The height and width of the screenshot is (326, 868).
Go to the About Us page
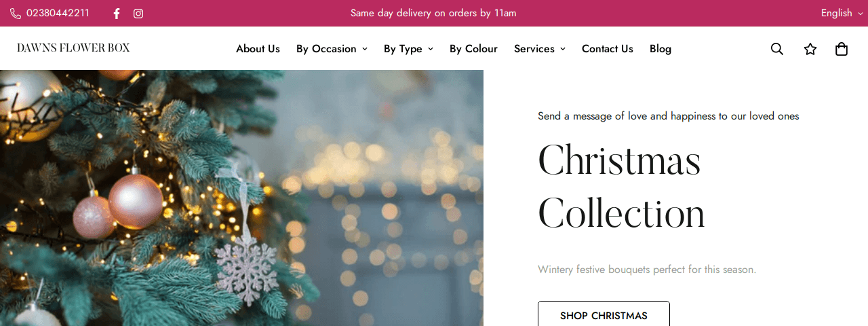(258, 49)
